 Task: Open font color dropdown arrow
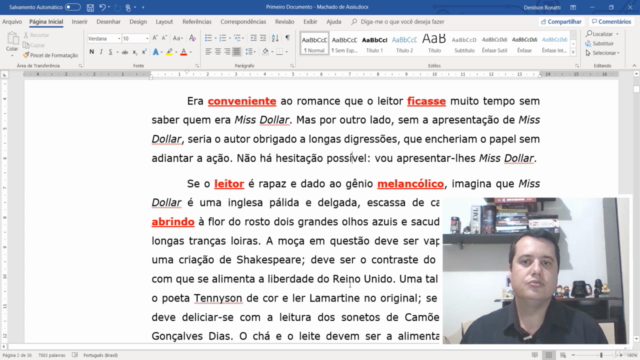(191, 52)
